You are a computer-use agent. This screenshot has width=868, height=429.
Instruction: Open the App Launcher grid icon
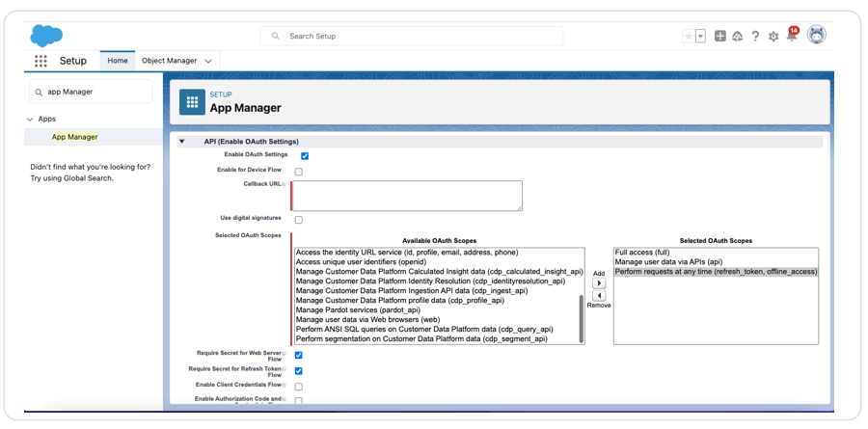[41, 61]
